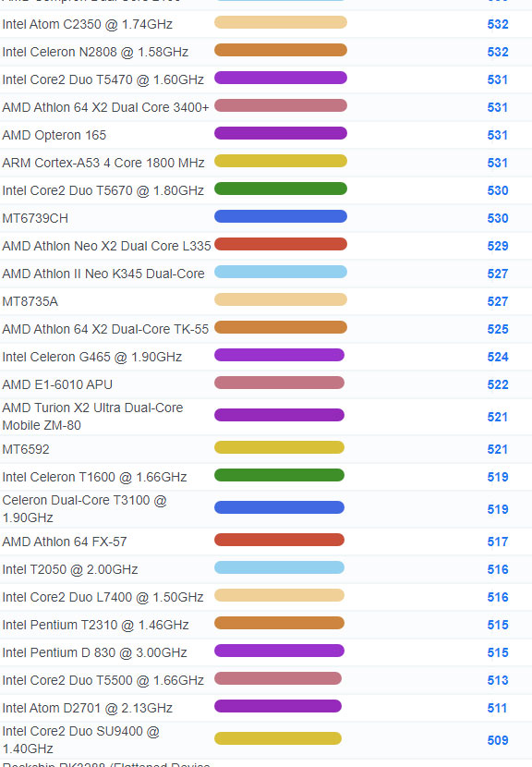The image size is (532, 767).
Task: Open AMD Athlon II Neo K345 Dual-Core
Action: coord(103,274)
